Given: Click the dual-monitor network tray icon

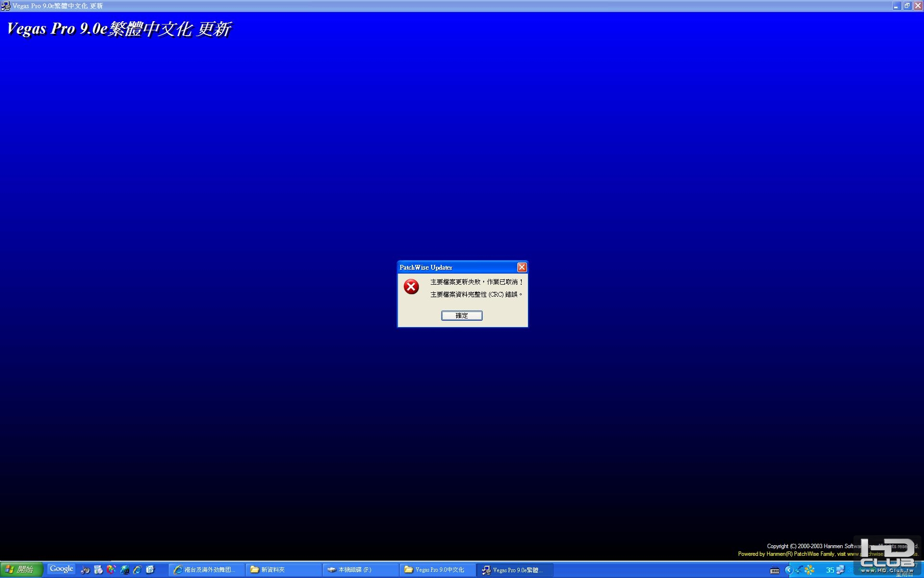Looking at the screenshot, I should point(840,570).
